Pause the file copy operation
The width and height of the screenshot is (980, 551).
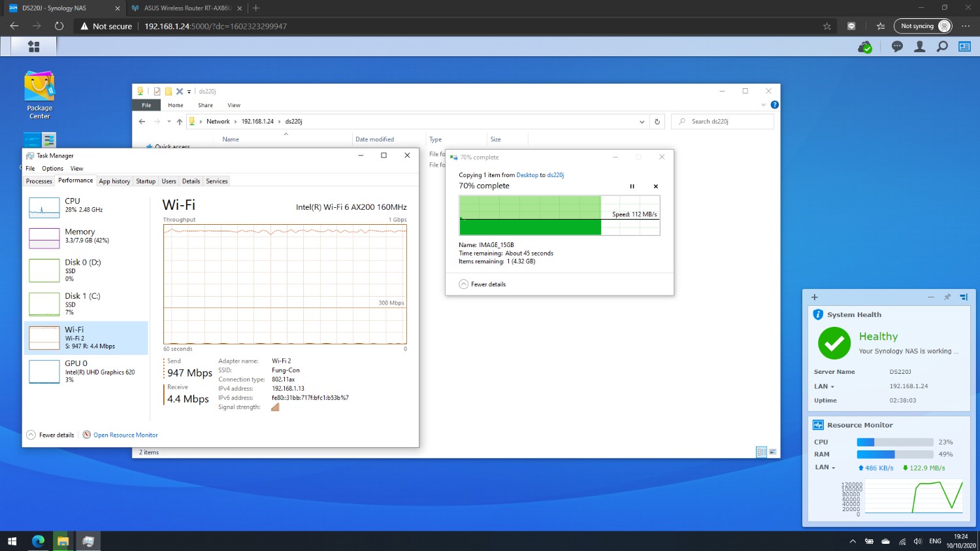632,186
